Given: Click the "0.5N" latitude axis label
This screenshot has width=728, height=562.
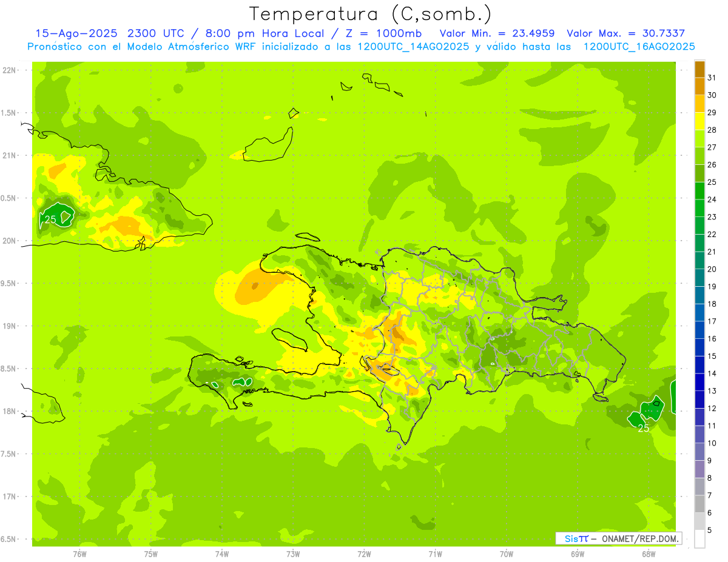Looking at the screenshot, I should 10,198.
